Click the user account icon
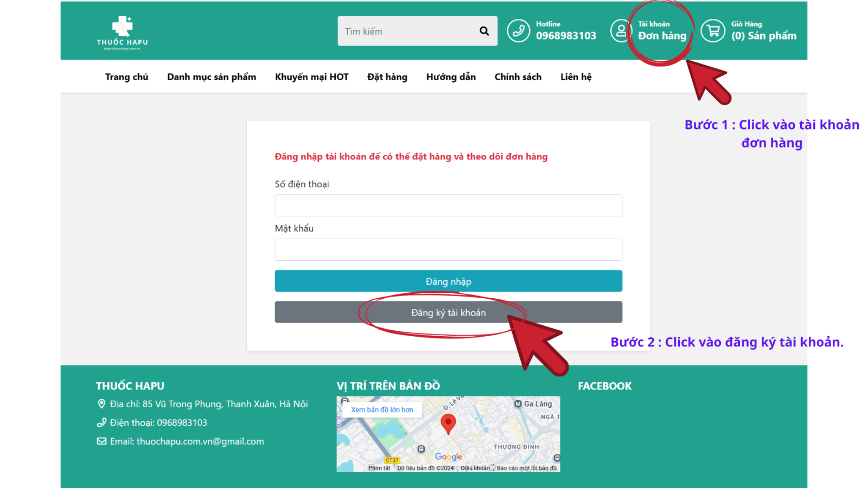 [x=620, y=31]
